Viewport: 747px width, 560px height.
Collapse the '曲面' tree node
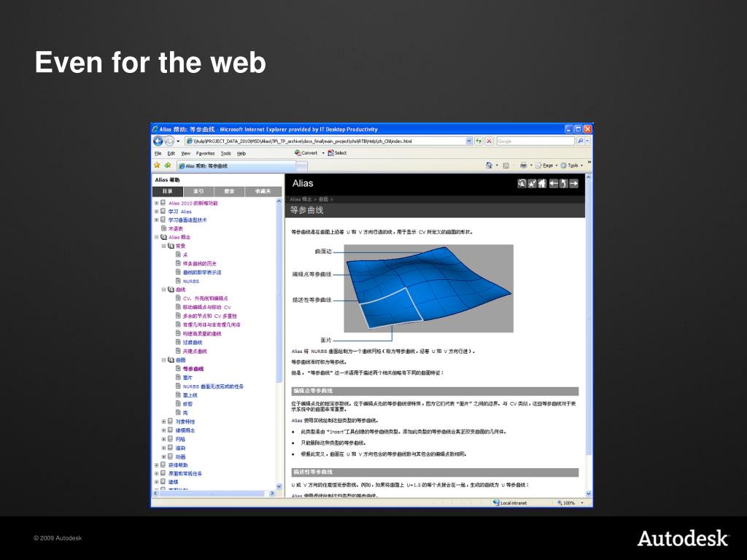click(163, 359)
